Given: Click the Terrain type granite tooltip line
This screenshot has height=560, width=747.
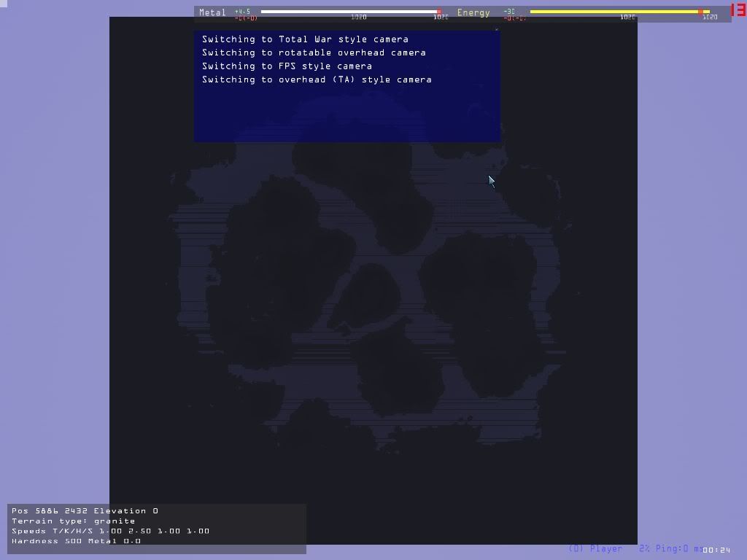Looking at the screenshot, I should (73, 521).
